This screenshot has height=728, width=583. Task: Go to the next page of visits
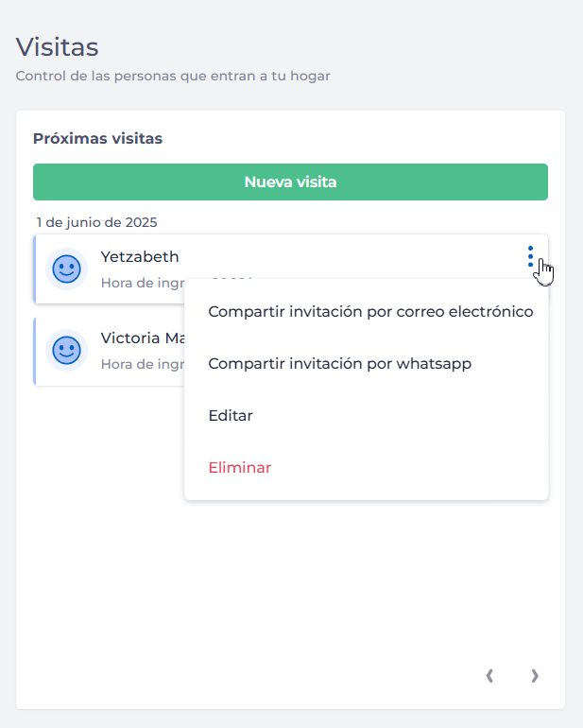[x=535, y=675]
